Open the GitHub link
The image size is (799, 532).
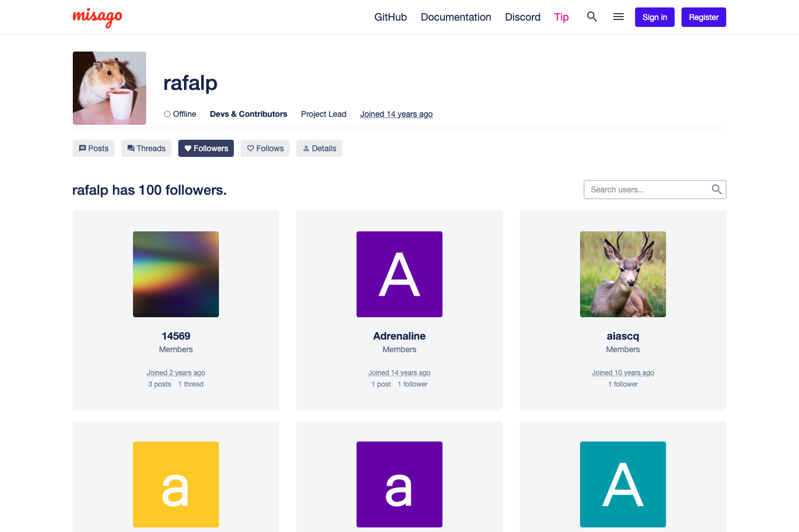pyautogui.click(x=390, y=17)
